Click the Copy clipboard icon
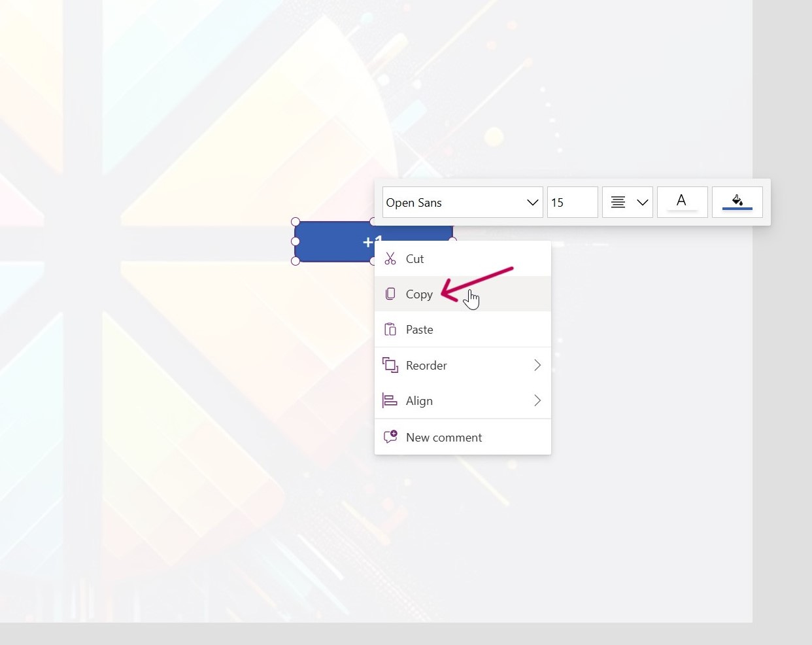The image size is (812, 645). click(x=390, y=294)
